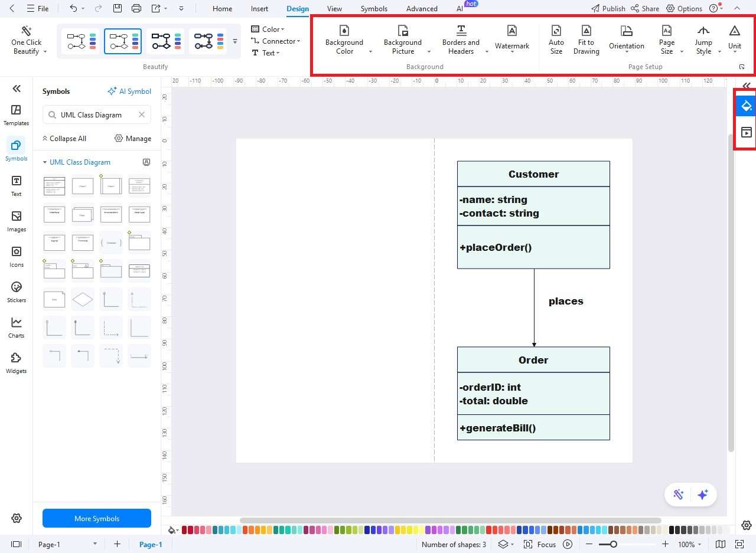Clear the UML Class Diagram search text
The height and width of the screenshot is (553, 756).
[142, 114]
